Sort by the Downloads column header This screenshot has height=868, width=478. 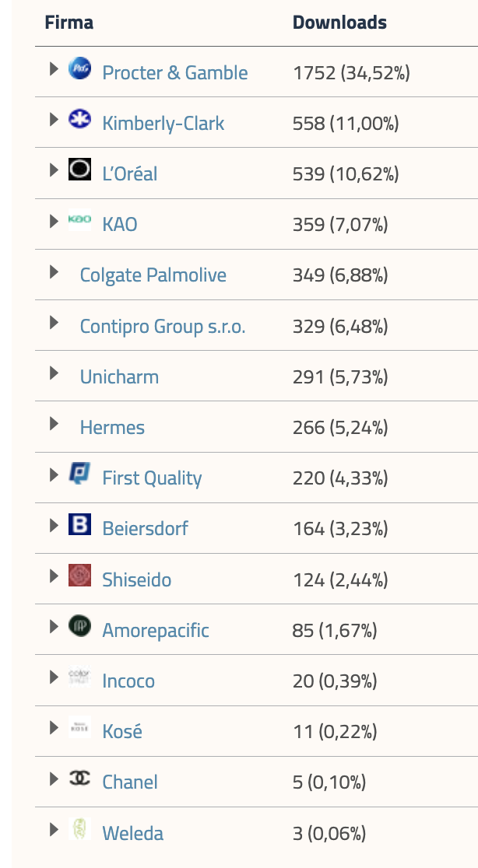point(339,23)
